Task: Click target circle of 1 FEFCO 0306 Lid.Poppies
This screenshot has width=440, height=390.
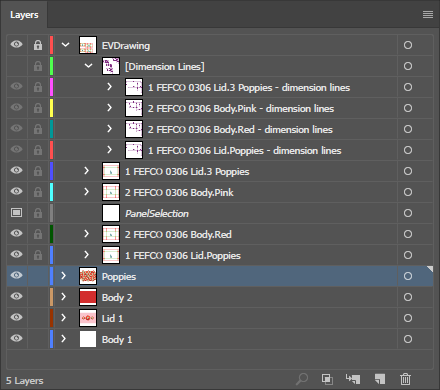Action: (408, 255)
